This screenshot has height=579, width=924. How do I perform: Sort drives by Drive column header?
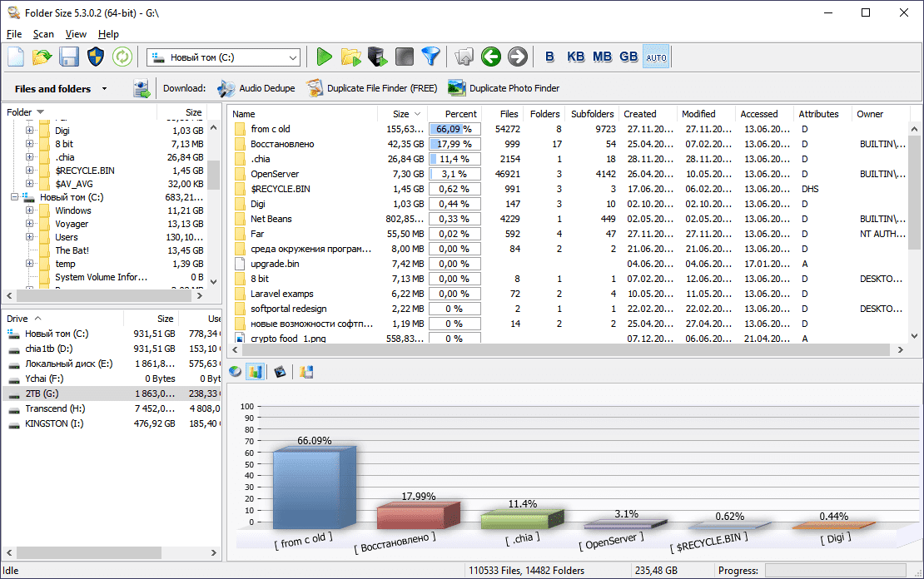(63, 319)
